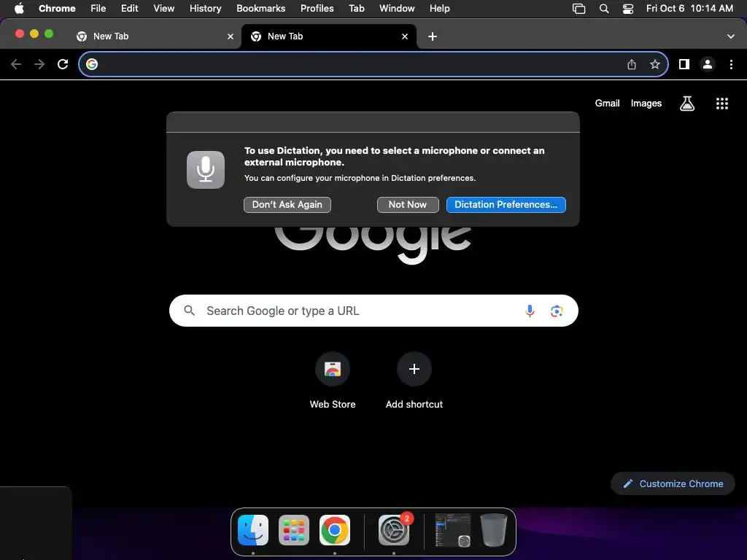Image resolution: width=747 pixels, height=560 pixels.
Task: Start voice search with microphone icon
Action: (x=530, y=311)
